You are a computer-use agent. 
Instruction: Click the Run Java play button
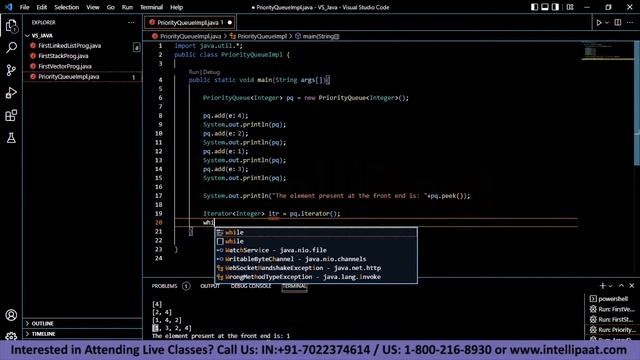tap(599, 22)
